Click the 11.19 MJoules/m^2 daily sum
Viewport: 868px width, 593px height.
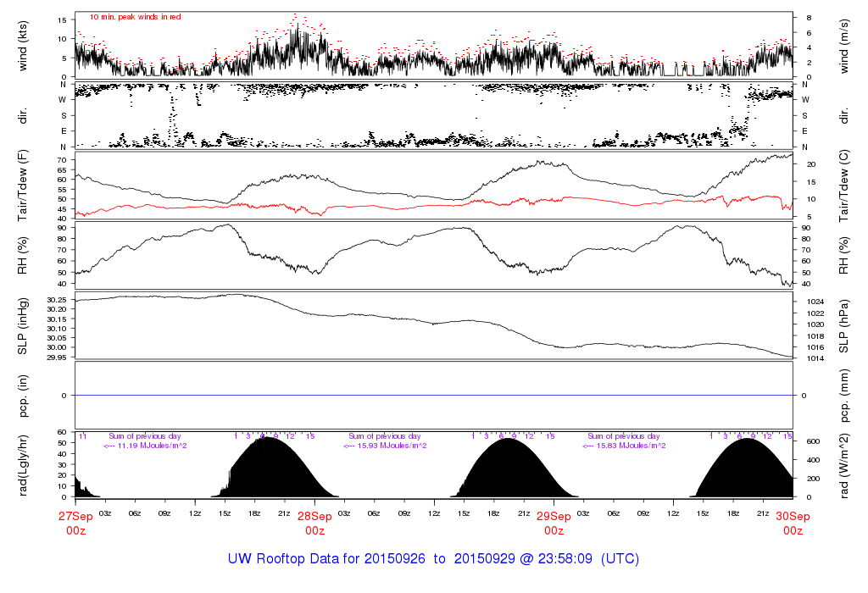coord(145,446)
